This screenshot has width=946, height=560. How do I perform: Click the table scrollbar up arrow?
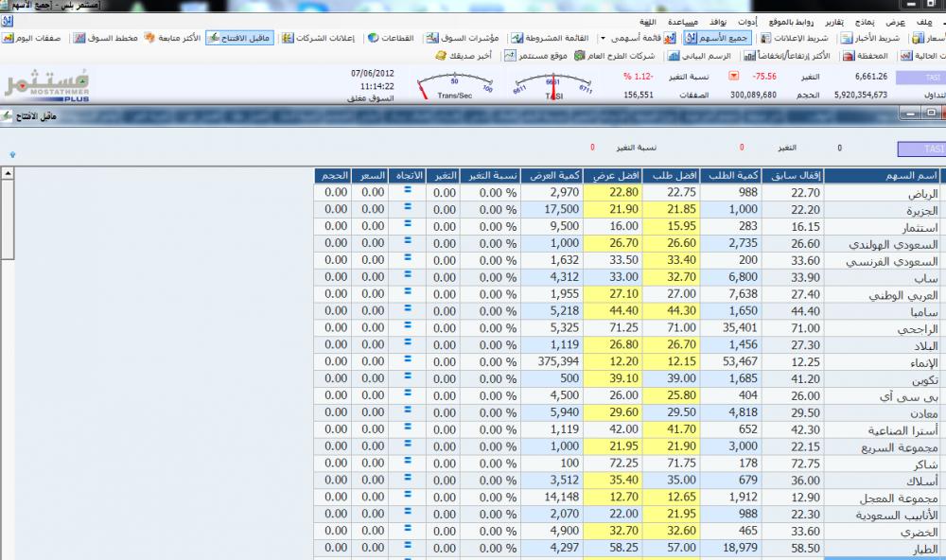click(8, 173)
